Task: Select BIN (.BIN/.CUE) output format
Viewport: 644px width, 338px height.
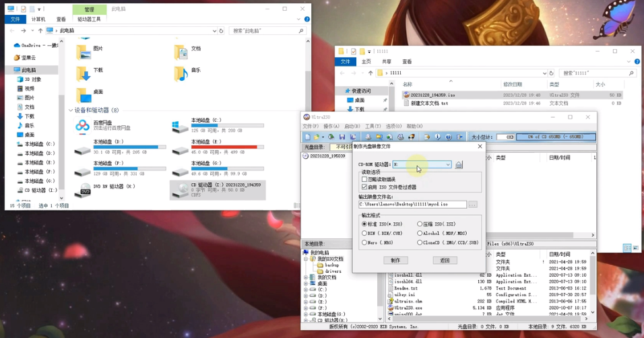Action: coord(364,233)
